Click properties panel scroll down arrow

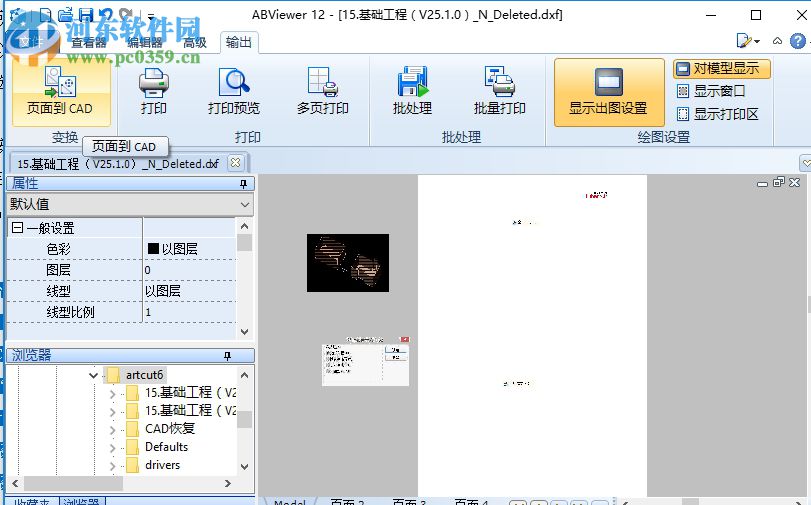point(245,332)
